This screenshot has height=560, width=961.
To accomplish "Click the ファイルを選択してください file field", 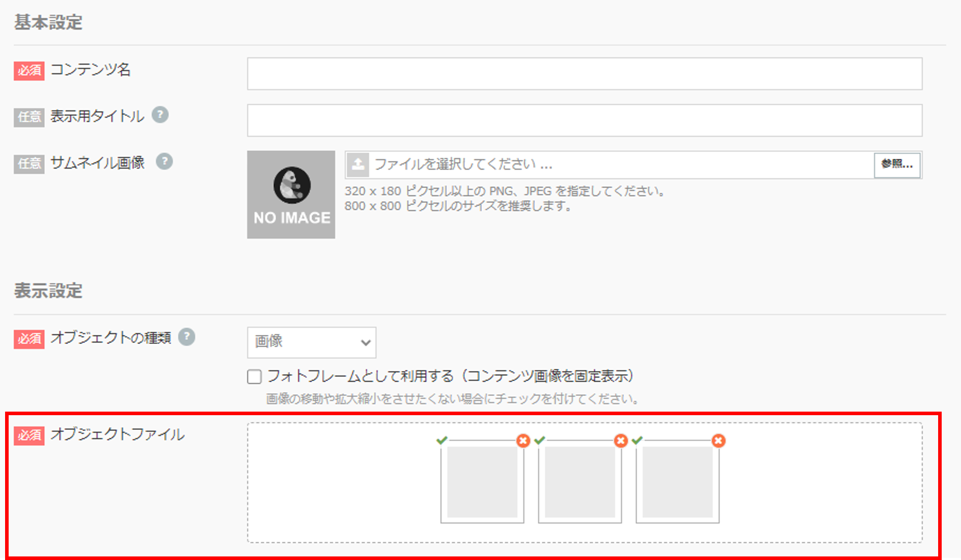I will click(610, 165).
